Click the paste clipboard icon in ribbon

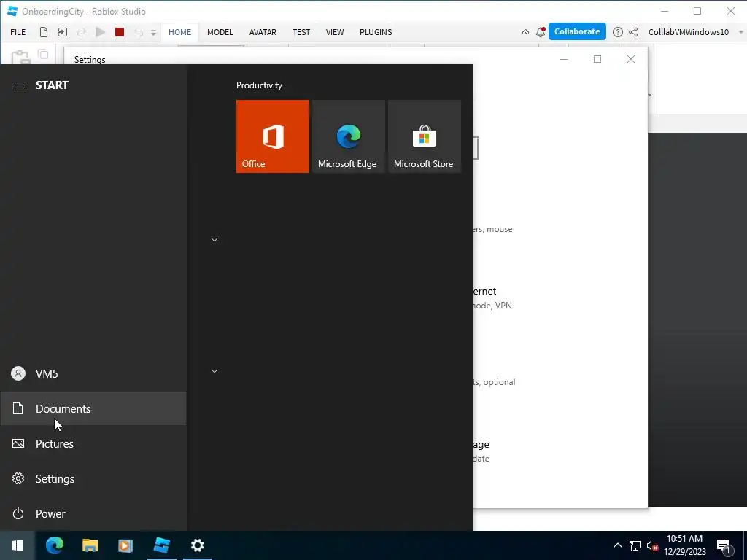pos(20,57)
